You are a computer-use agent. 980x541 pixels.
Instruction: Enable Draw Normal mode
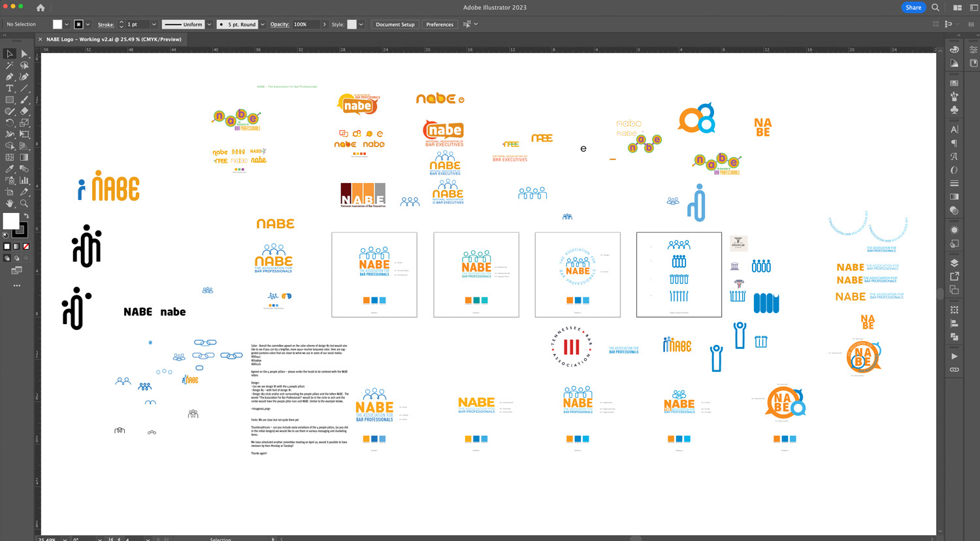click(x=7, y=258)
